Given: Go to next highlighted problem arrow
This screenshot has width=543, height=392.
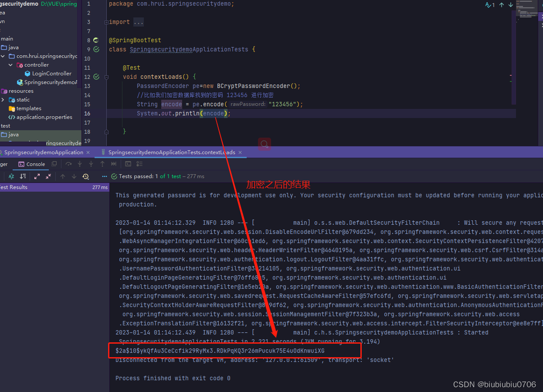Looking at the screenshot, I should pos(511,5).
